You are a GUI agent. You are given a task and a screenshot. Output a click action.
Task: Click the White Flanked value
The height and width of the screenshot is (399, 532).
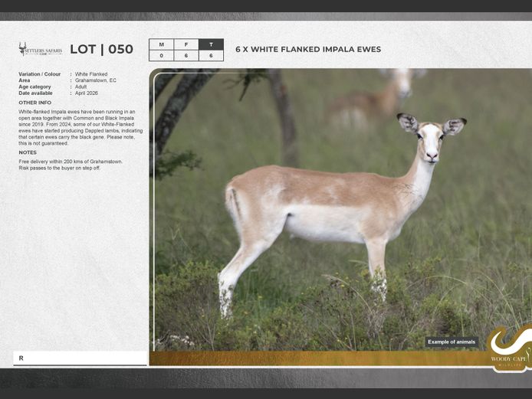coord(91,74)
